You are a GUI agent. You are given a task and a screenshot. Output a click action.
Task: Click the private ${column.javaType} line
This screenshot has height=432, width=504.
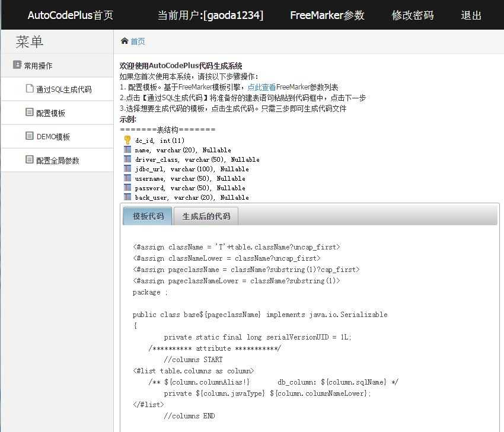pos(267,393)
